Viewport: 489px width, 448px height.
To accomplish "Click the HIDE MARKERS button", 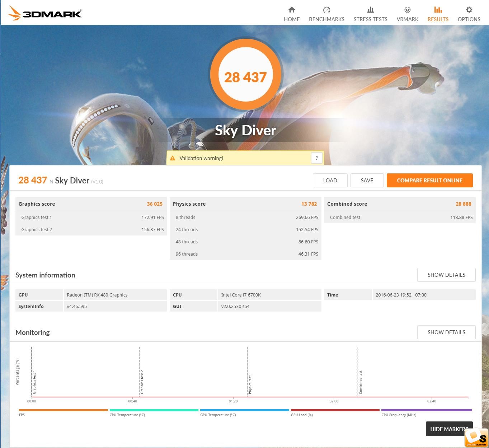I will pos(449,429).
